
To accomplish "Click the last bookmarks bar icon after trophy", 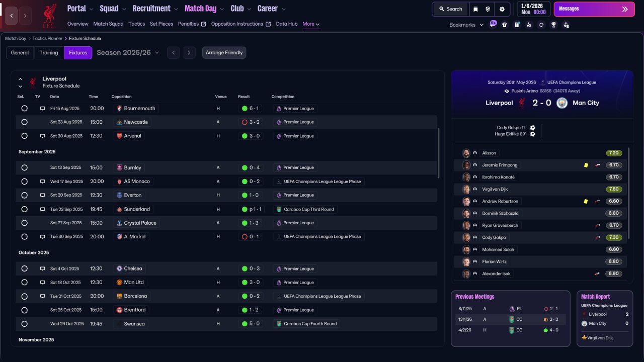I will pos(566,25).
